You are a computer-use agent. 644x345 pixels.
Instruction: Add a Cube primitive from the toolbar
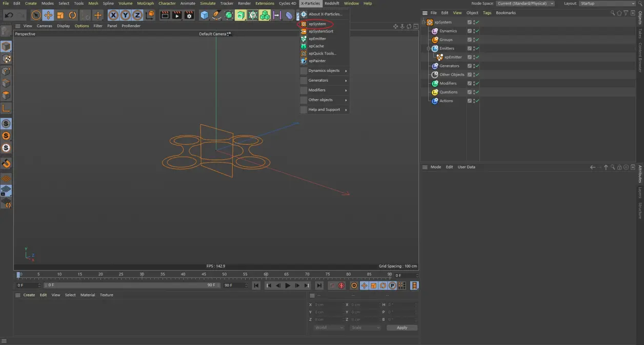point(204,15)
